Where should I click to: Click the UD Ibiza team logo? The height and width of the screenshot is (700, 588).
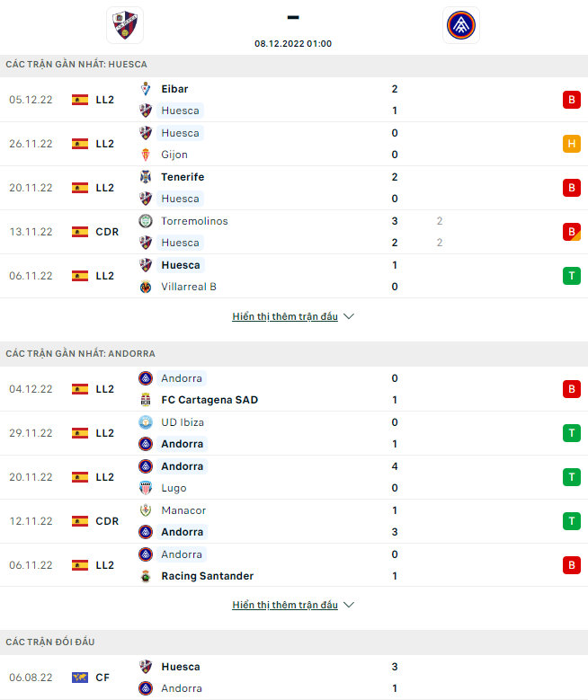pyautogui.click(x=146, y=422)
